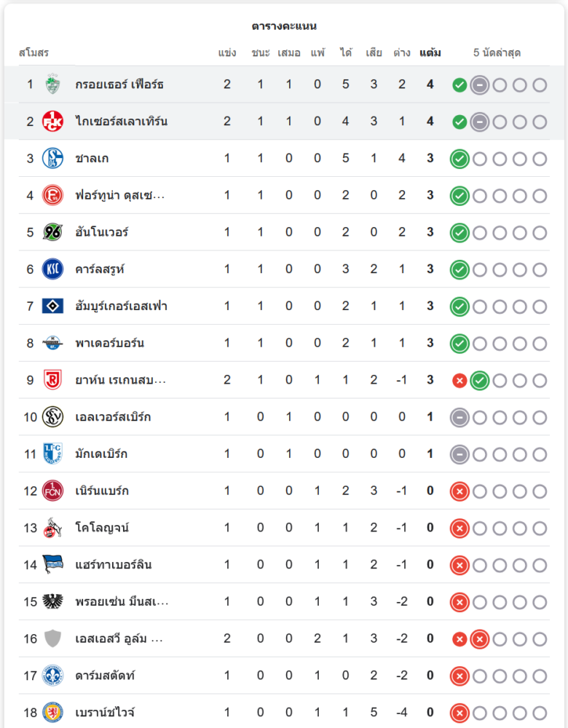568x728 pixels.
Task: Click the 1. FC Köln goat crest
Action: tap(52, 528)
